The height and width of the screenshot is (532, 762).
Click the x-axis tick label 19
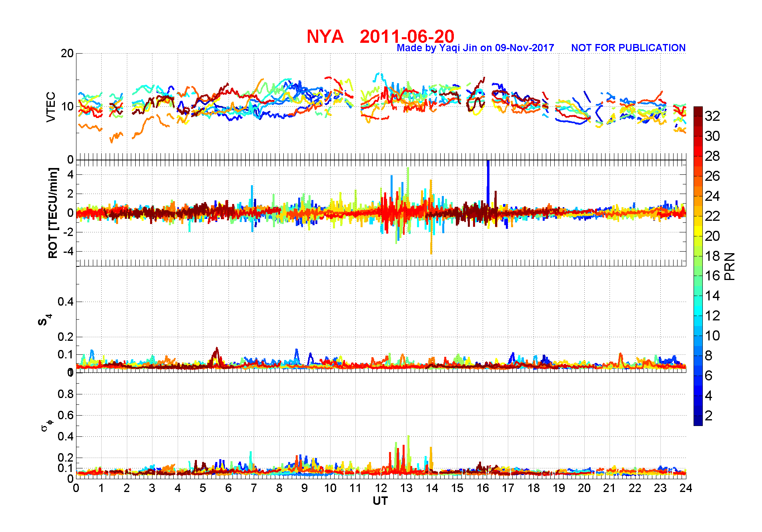559,488
